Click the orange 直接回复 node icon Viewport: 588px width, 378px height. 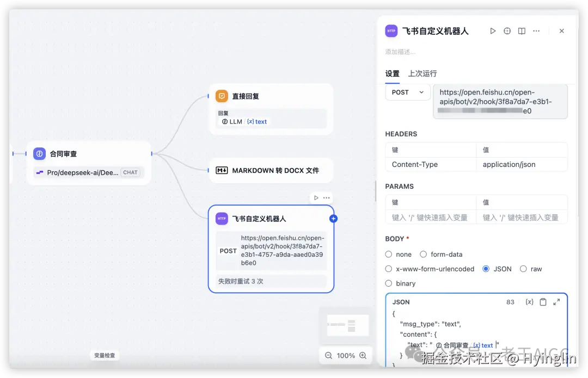coord(222,96)
